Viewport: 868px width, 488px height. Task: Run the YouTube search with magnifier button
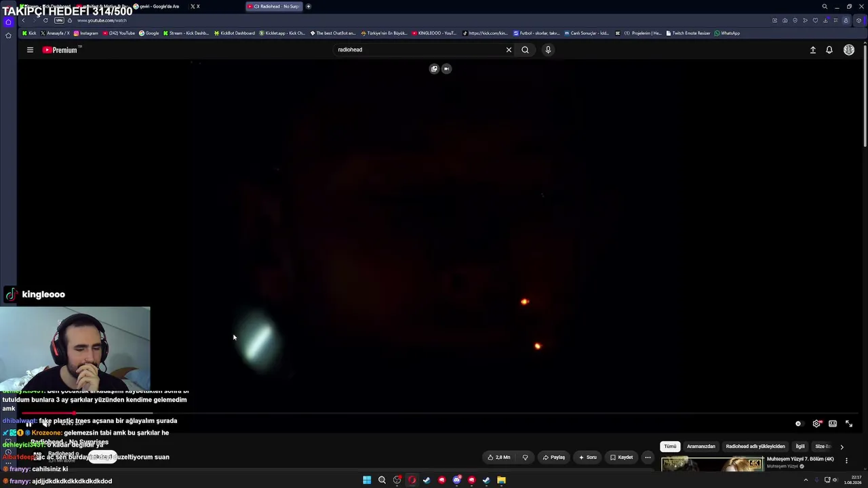click(525, 49)
